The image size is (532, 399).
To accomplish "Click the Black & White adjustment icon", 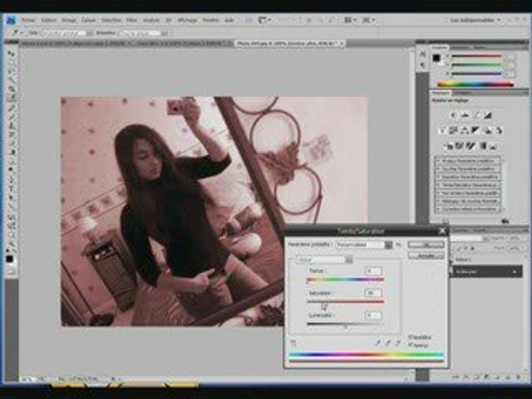I will point(475,130).
